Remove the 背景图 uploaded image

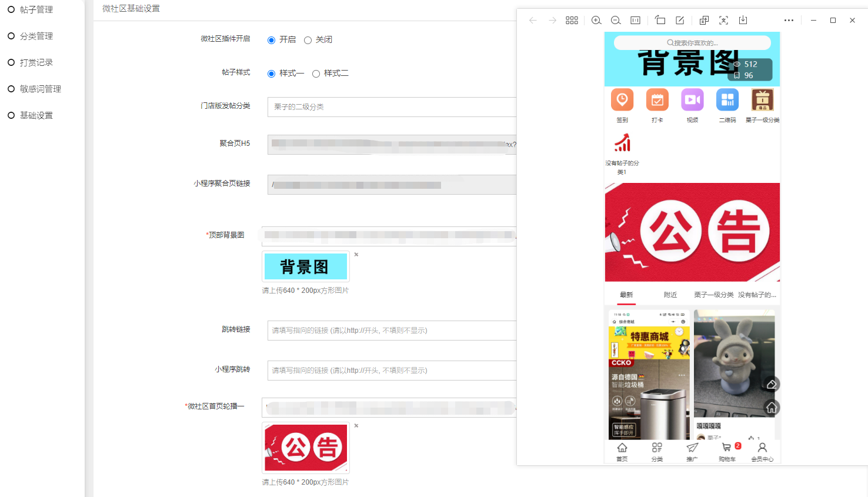356,255
